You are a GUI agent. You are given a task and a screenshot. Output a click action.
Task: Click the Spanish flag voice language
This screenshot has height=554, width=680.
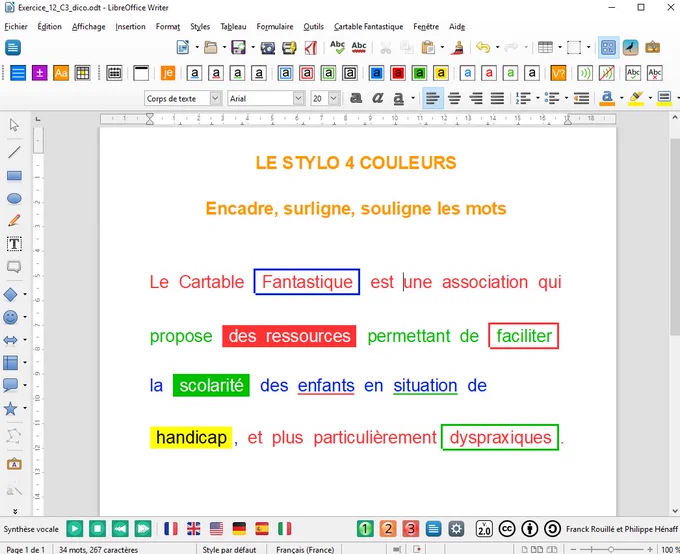(x=262, y=528)
